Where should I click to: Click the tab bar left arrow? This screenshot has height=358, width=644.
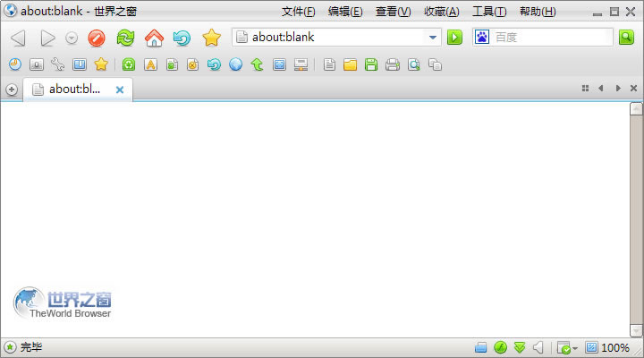point(601,89)
